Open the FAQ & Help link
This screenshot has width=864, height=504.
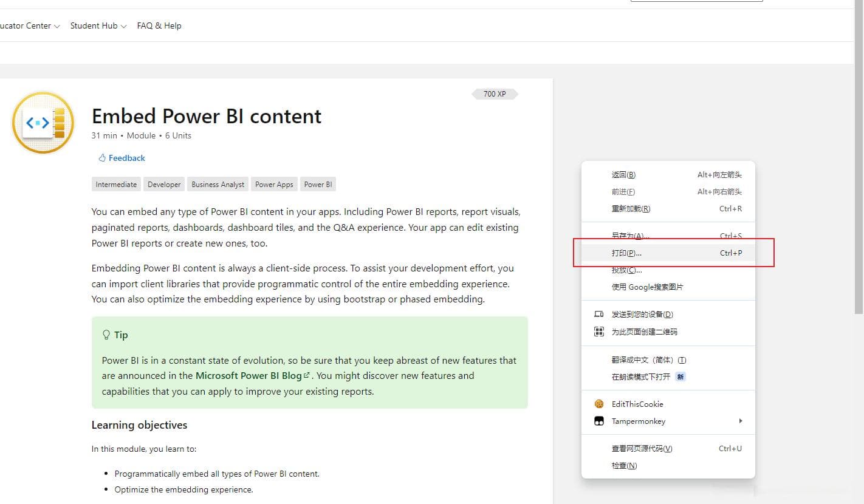pos(159,26)
